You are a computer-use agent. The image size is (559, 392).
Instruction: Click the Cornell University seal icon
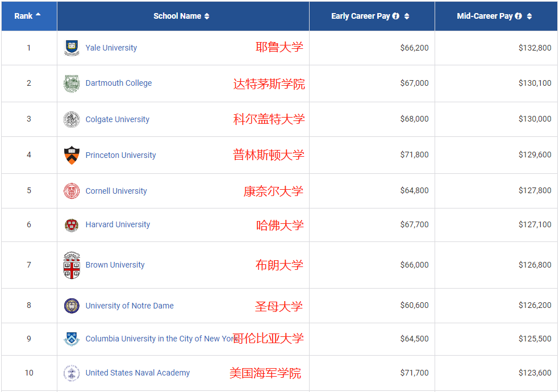[72, 191]
